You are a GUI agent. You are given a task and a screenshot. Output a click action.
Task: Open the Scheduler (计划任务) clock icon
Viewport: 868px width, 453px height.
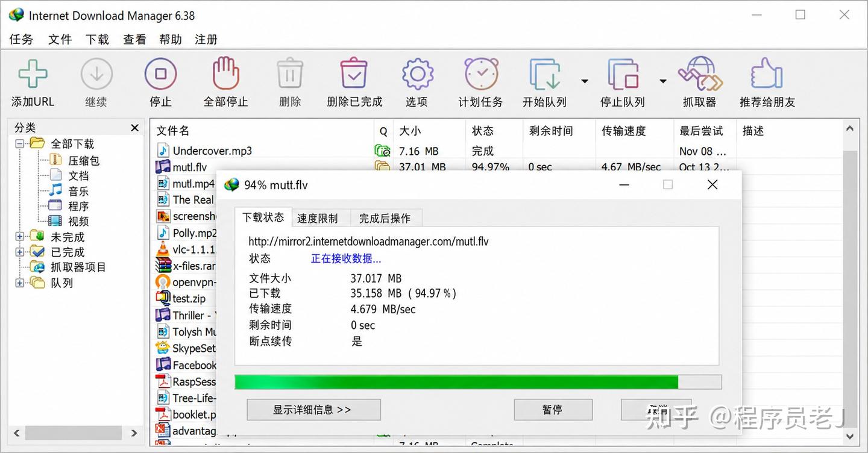481,74
